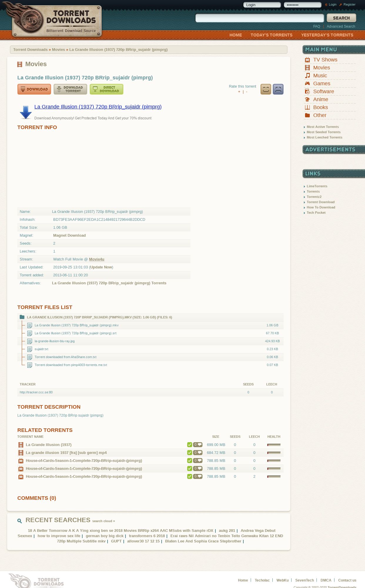
Task: Open the Torrentz2 link
Action: [x=314, y=197]
